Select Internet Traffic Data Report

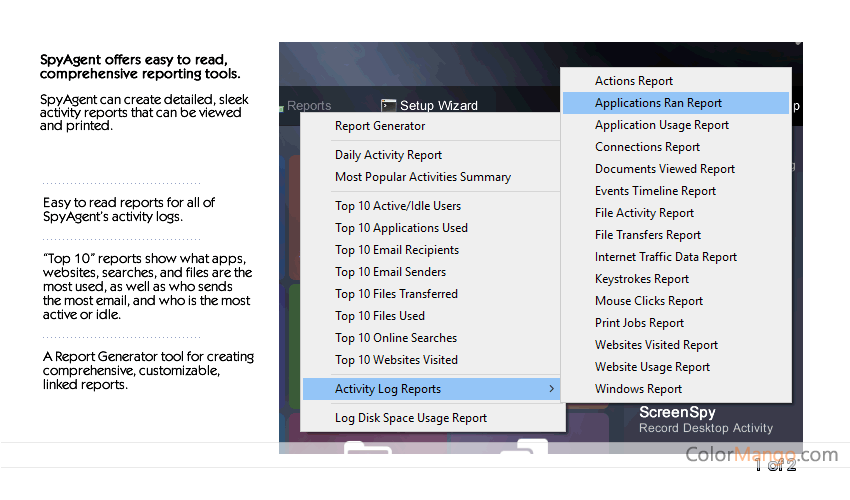coord(665,257)
